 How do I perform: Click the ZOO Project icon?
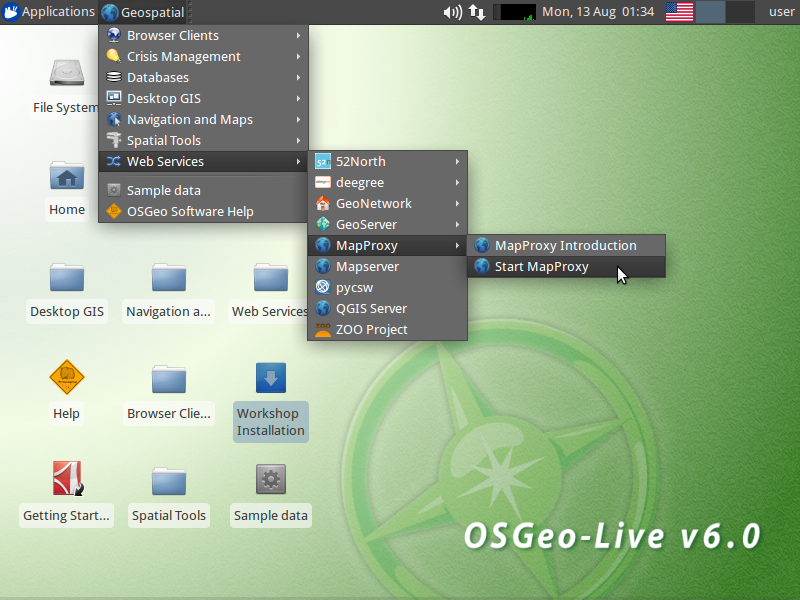322,330
